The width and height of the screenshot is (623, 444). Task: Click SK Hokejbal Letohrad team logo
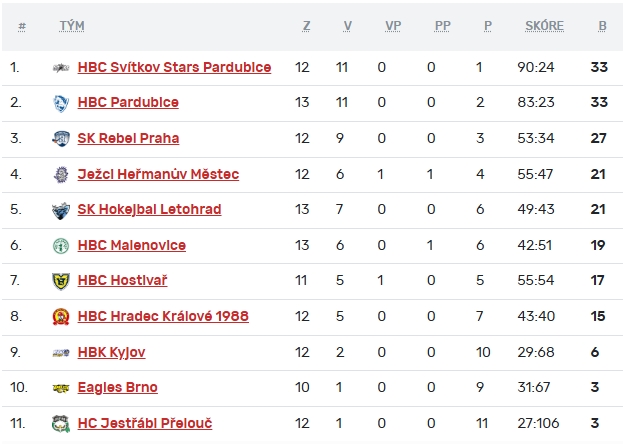point(60,210)
